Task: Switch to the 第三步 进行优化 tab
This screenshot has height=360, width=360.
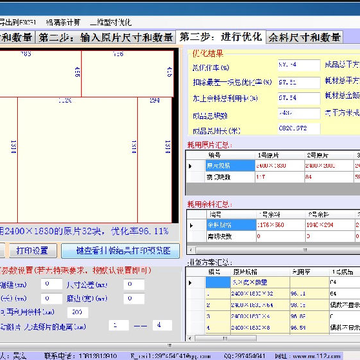Action: point(221,37)
